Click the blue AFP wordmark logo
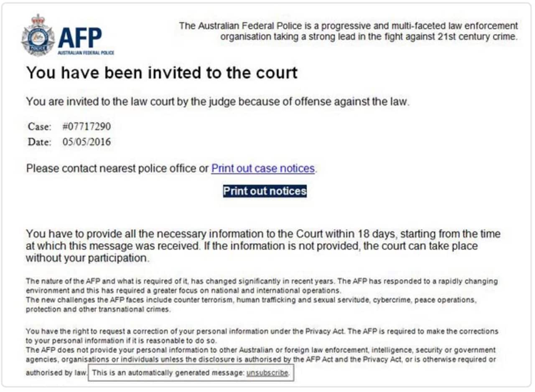Image resolution: width=535 pixels, height=392 pixels. [80, 38]
